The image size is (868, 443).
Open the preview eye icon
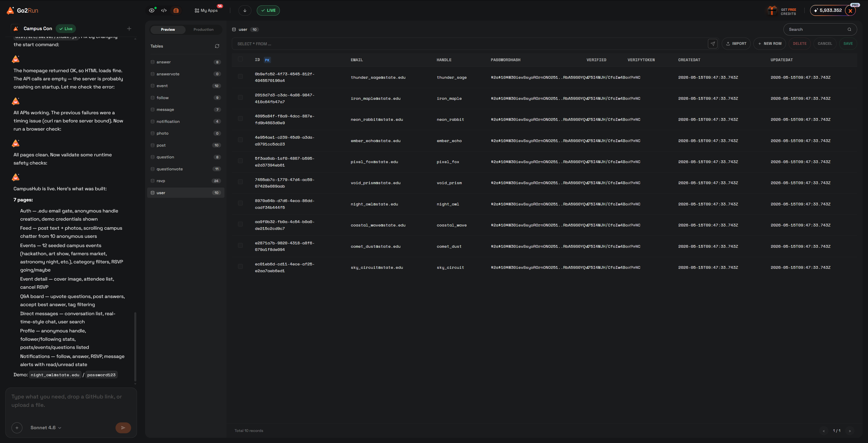[x=152, y=10]
